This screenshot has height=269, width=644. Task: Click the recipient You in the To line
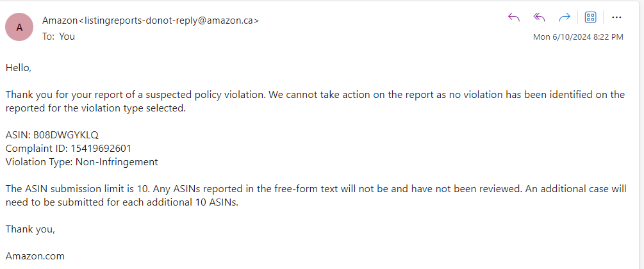tap(67, 37)
